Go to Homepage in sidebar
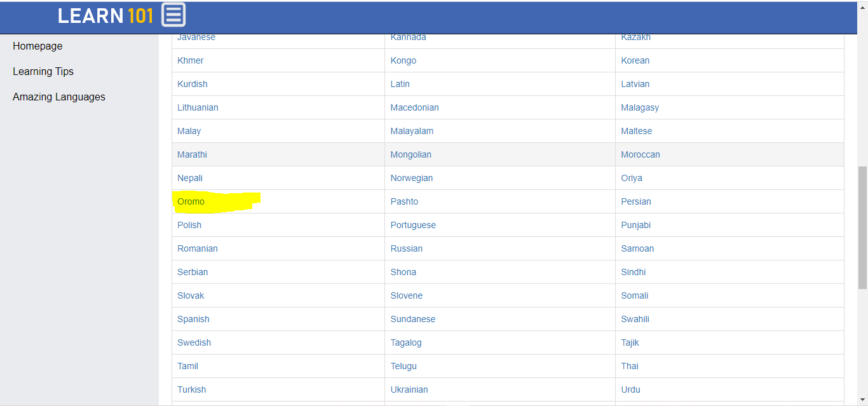This screenshot has height=406, width=868. point(37,46)
